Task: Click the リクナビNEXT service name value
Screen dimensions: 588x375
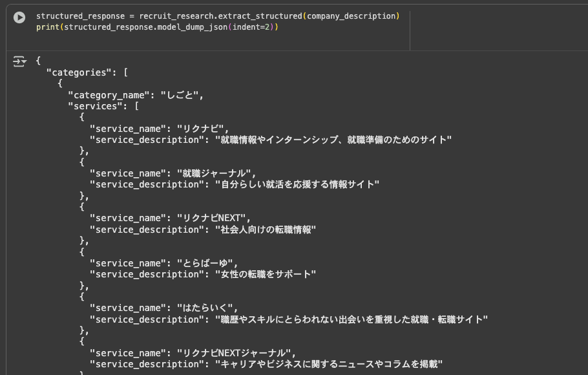Action: 214,218
